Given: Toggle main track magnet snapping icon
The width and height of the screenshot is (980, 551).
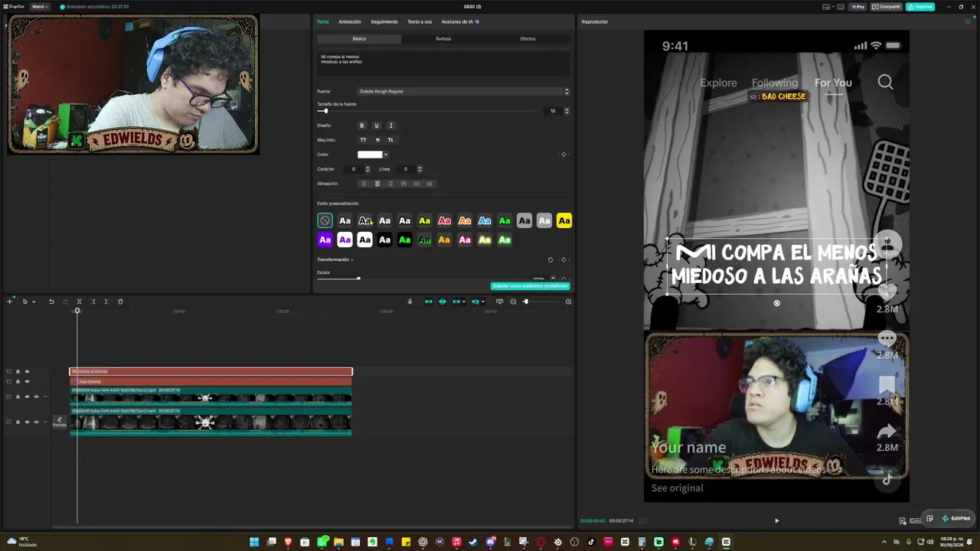Looking at the screenshot, I should click(429, 302).
